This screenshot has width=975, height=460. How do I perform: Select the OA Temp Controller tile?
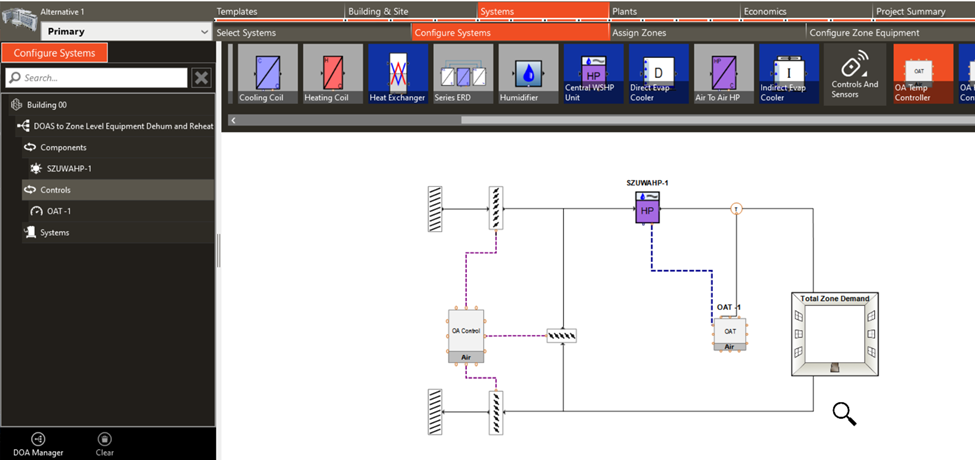923,73
